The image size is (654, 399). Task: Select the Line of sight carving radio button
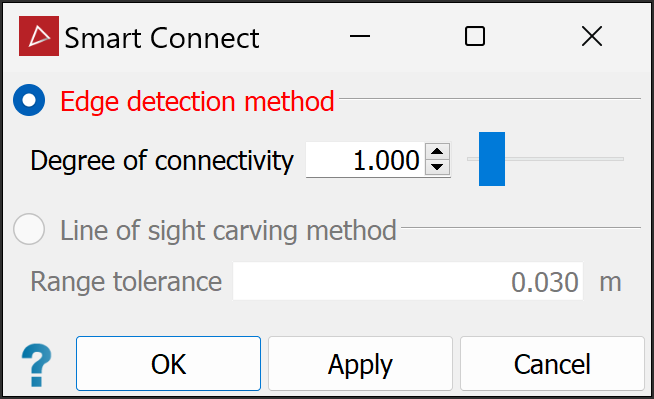point(29,229)
